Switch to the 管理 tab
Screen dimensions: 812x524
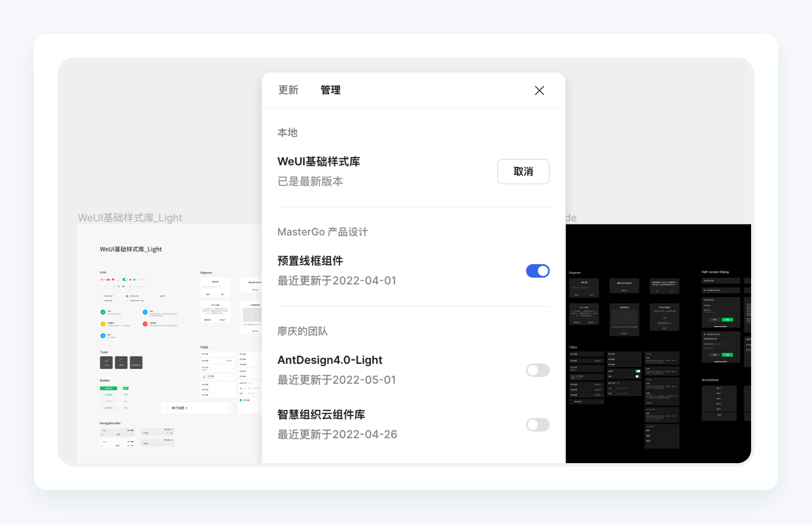coord(330,90)
